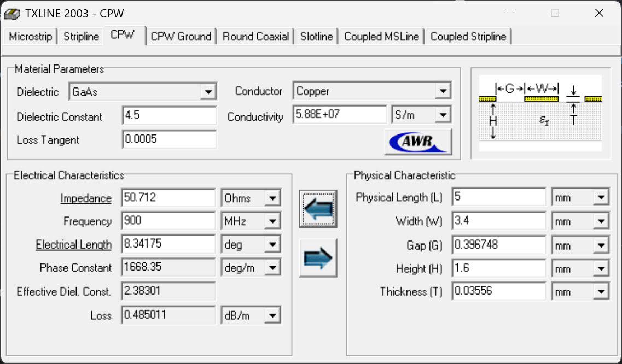622x364 pixels.
Task: Click the Electrical Length field 8.34175
Action: pos(168,244)
